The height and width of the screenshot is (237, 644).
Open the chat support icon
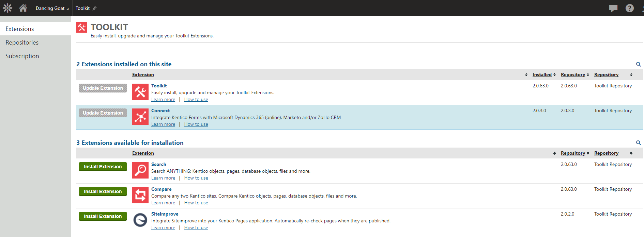[613, 8]
